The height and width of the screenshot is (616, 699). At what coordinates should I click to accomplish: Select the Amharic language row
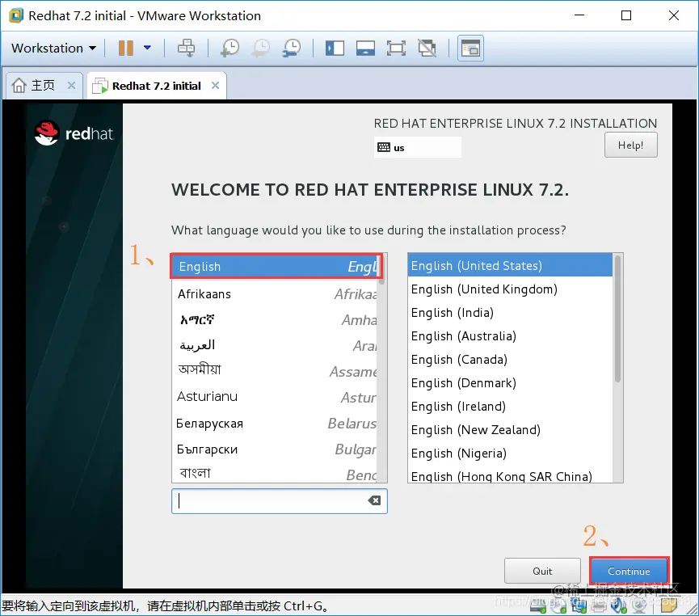click(x=276, y=320)
